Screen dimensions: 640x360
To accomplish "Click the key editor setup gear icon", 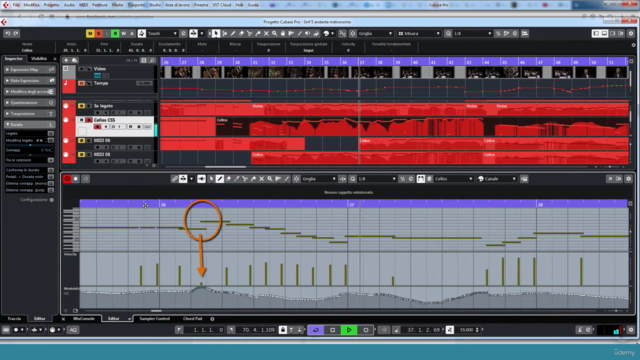I will click(629, 179).
